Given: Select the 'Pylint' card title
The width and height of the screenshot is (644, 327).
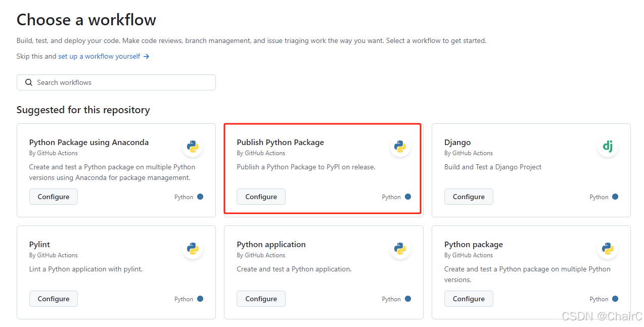Looking at the screenshot, I should (x=39, y=245).
